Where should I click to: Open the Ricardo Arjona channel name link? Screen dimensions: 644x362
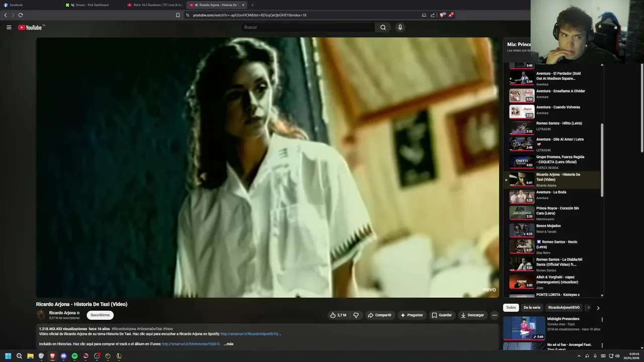[62, 313]
